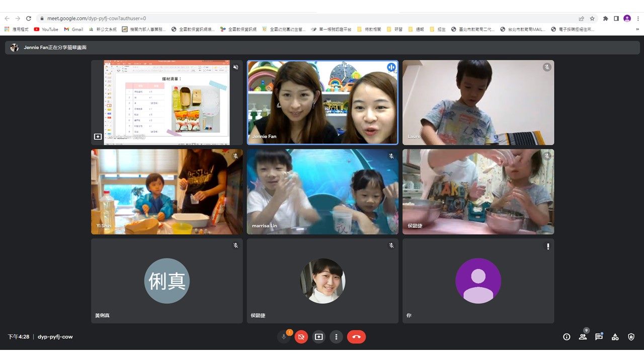Screen dimensions: 644x362
Task: Show the participants list with 9 people
Action: [583, 337]
